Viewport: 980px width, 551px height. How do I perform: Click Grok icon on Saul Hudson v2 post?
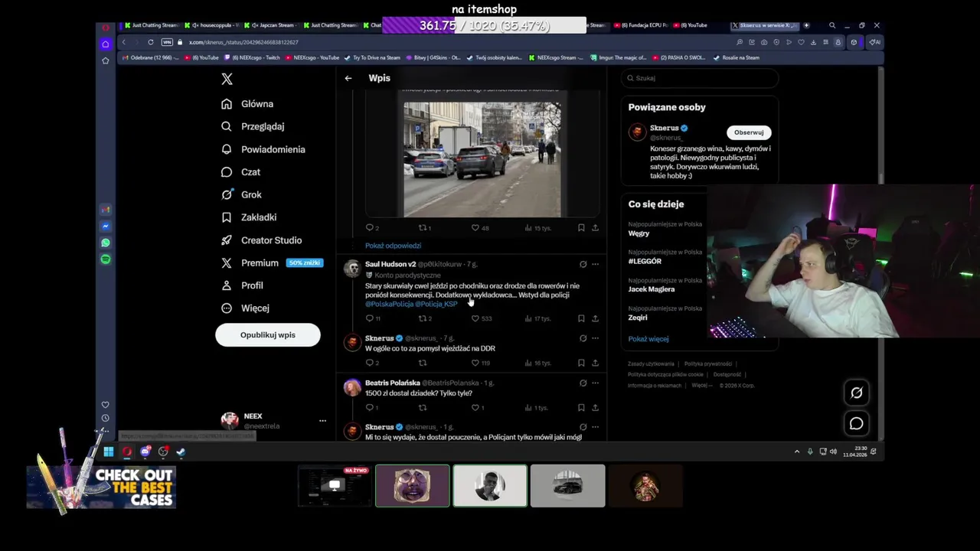(x=583, y=264)
